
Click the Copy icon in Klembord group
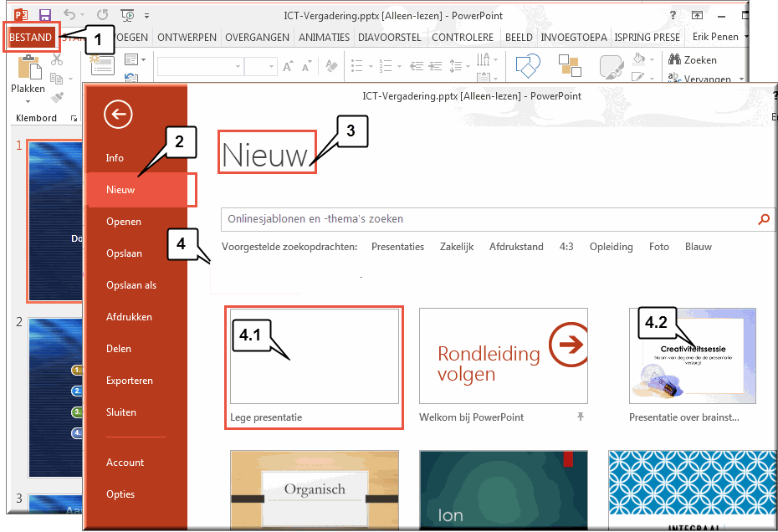click(x=57, y=79)
